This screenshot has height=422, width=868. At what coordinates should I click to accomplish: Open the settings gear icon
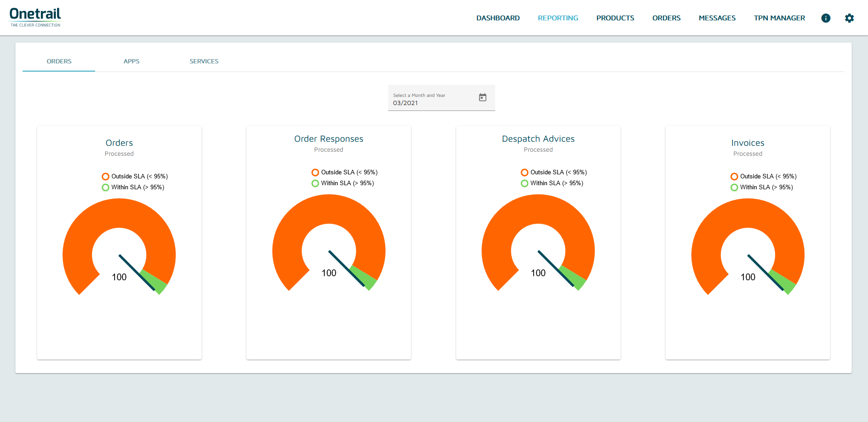(x=850, y=18)
